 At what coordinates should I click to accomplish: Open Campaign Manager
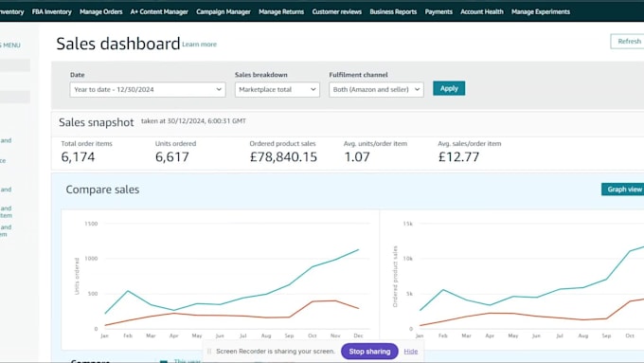224,12
